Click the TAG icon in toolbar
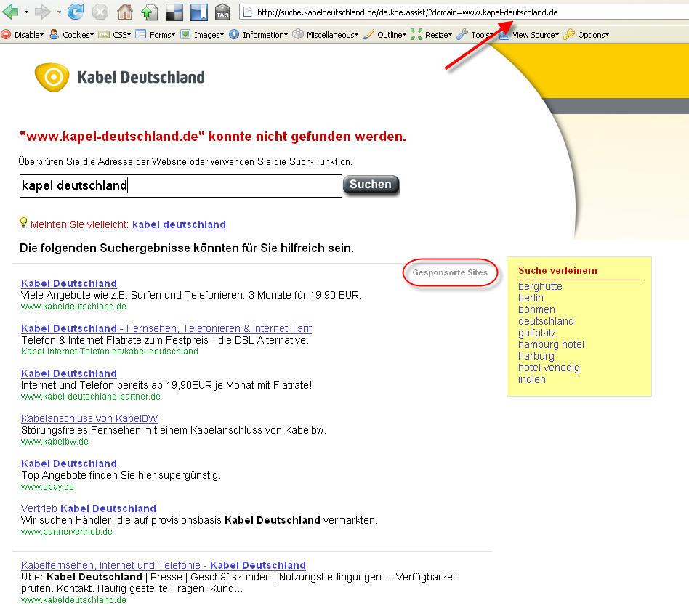Image resolution: width=689 pixels, height=616 pixels. point(223,12)
